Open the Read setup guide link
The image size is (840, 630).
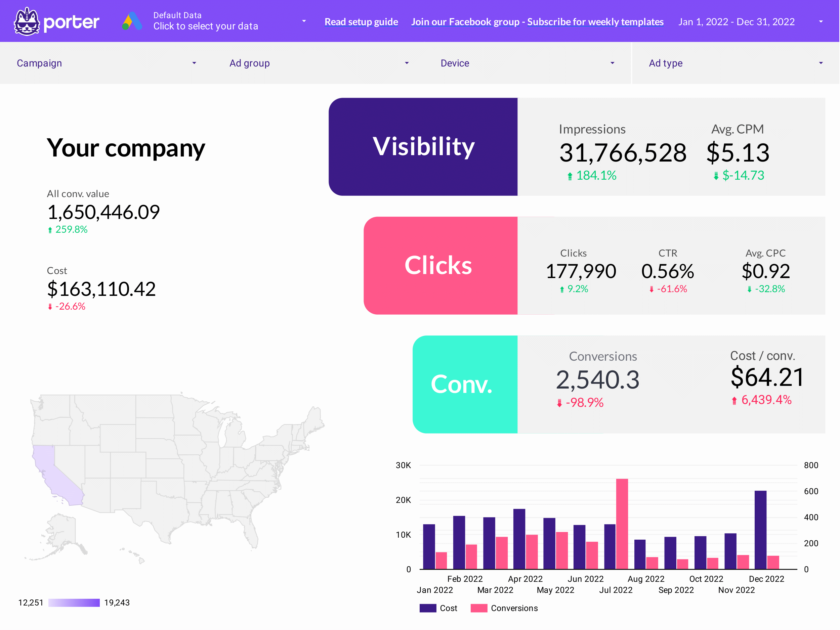coord(361,21)
